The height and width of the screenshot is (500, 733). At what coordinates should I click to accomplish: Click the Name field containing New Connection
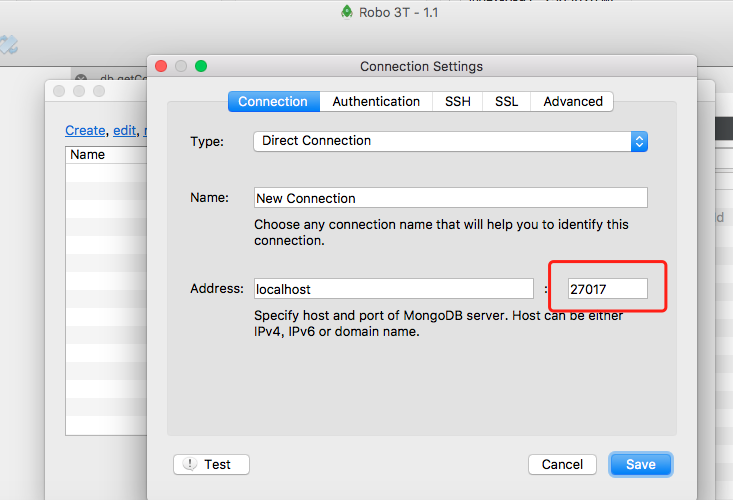[451, 198]
